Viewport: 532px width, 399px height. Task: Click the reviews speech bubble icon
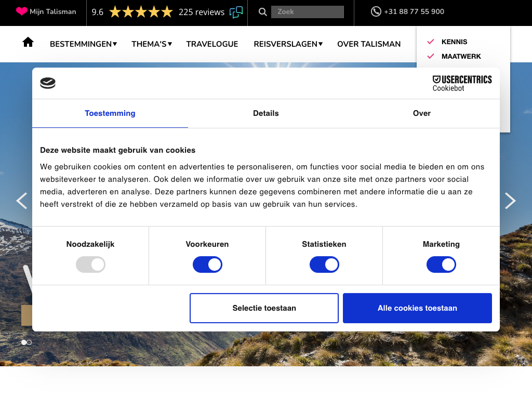[x=236, y=12]
